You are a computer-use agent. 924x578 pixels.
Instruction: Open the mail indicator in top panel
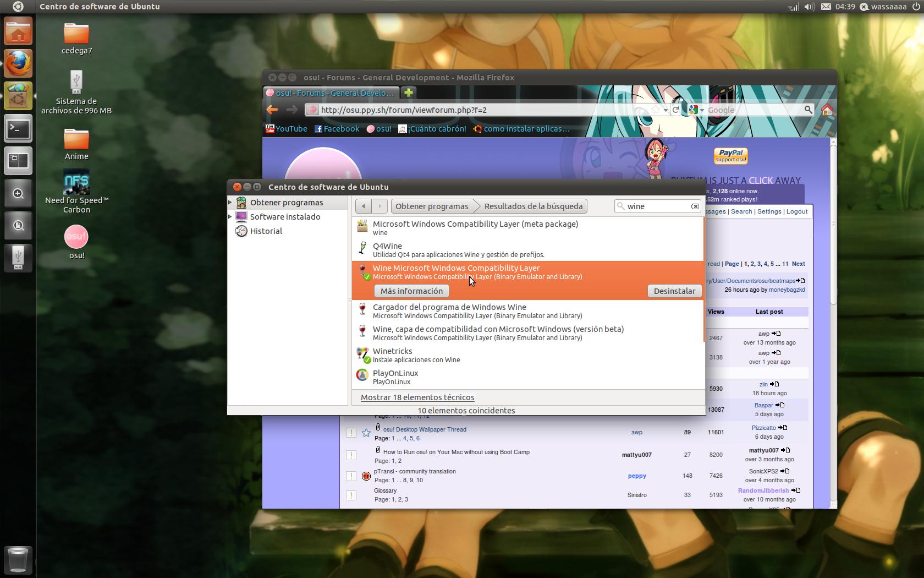pos(826,7)
